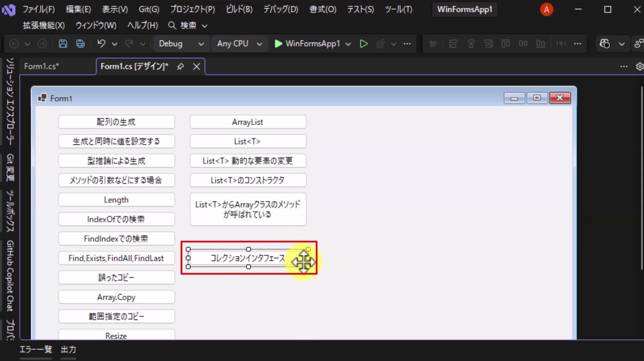Expand the search dropdown chevron

tap(205, 26)
